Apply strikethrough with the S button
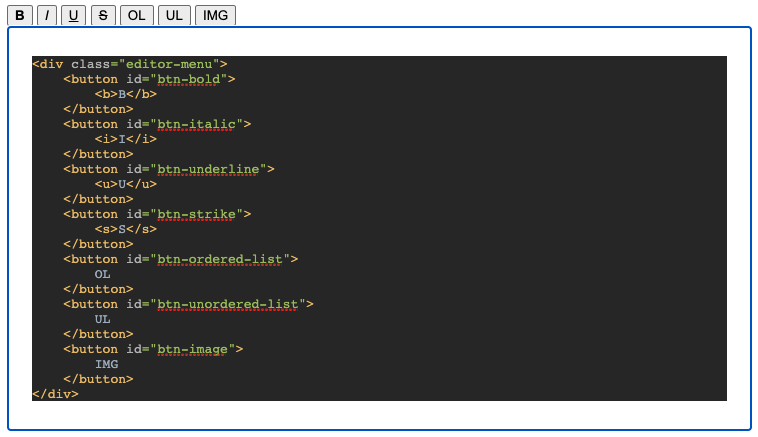This screenshot has height=437, width=758. (103, 15)
